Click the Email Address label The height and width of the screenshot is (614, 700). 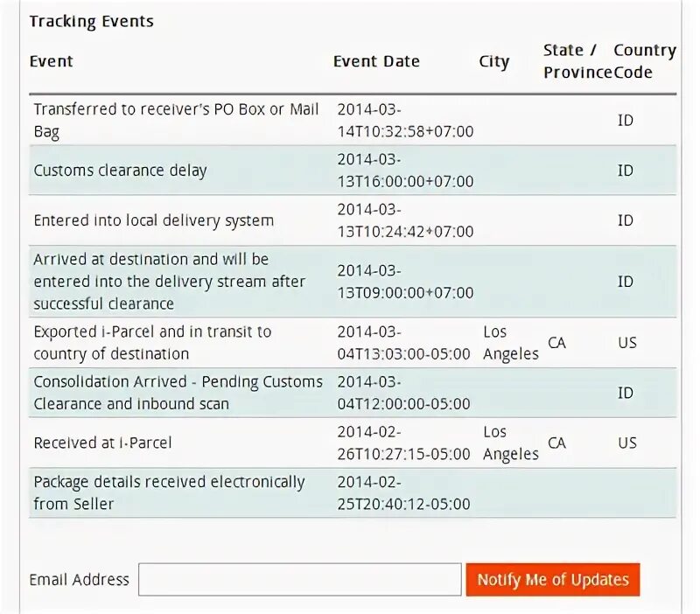coord(79,579)
